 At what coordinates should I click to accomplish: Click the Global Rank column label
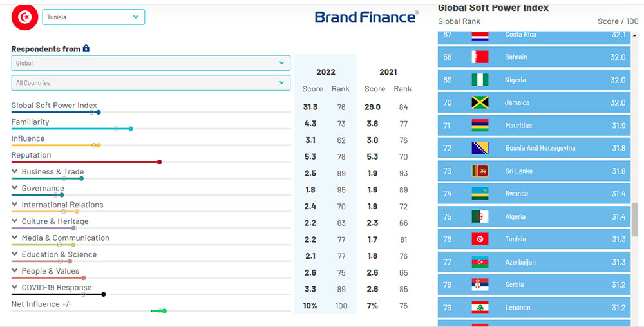pos(459,21)
